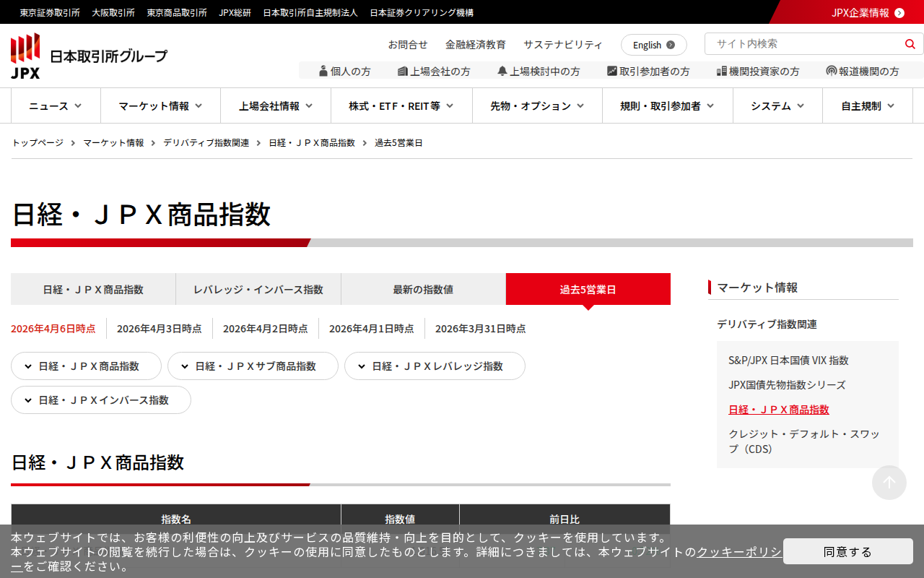The height and width of the screenshot is (578, 924).
Task: Click the broadcast icon for 報道機関の方
Action: (832, 71)
